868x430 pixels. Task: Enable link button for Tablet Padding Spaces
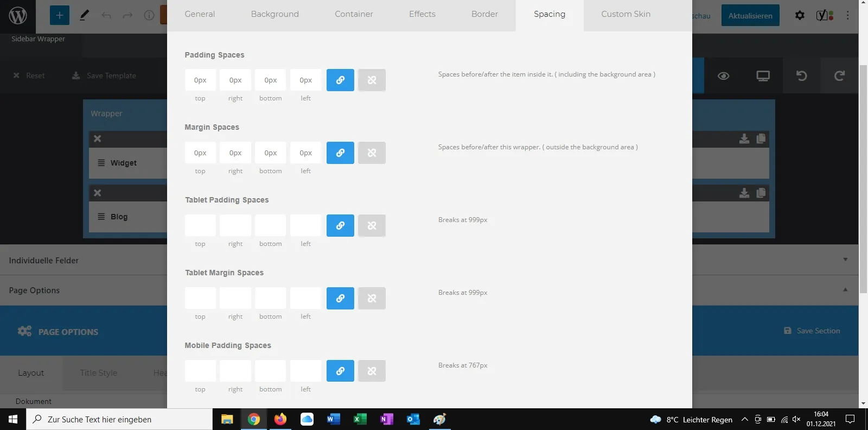(x=340, y=225)
